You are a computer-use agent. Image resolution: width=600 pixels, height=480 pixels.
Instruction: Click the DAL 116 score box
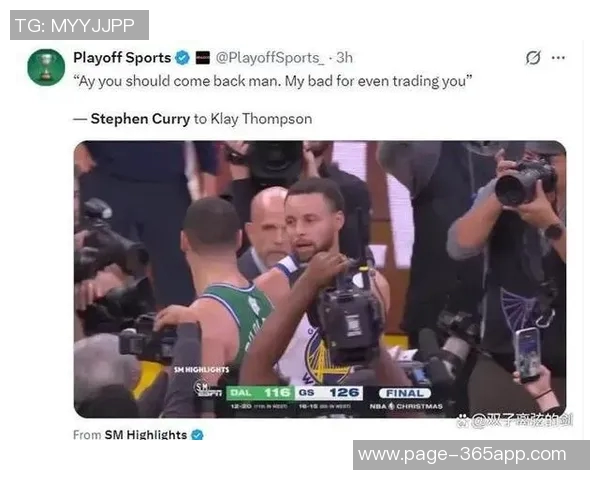(260, 393)
